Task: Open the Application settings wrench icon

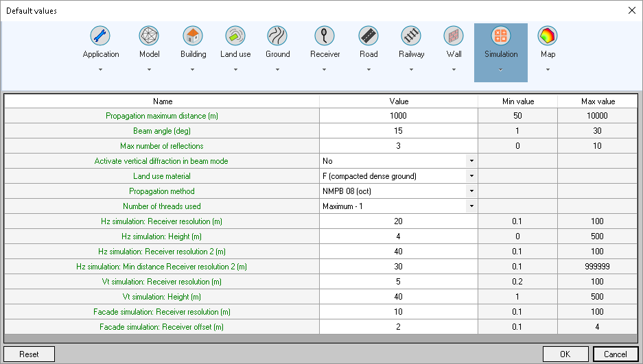Action: [x=100, y=36]
